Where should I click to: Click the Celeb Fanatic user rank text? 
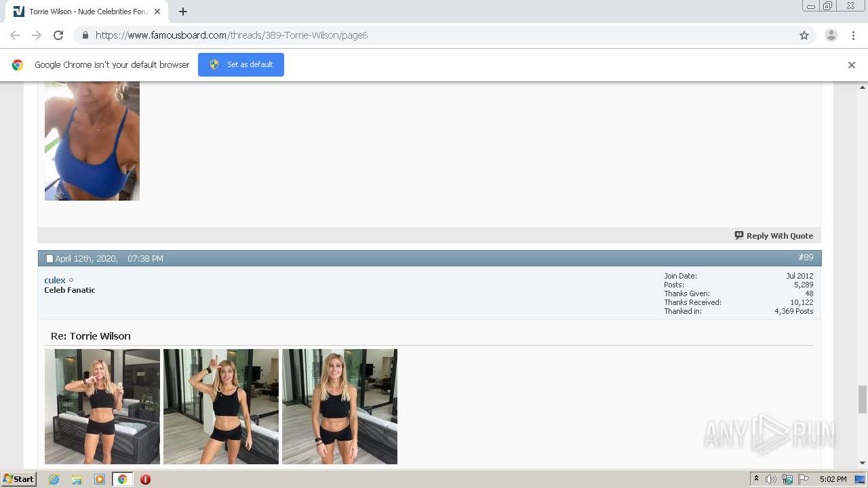pyautogui.click(x=70, y=290)
